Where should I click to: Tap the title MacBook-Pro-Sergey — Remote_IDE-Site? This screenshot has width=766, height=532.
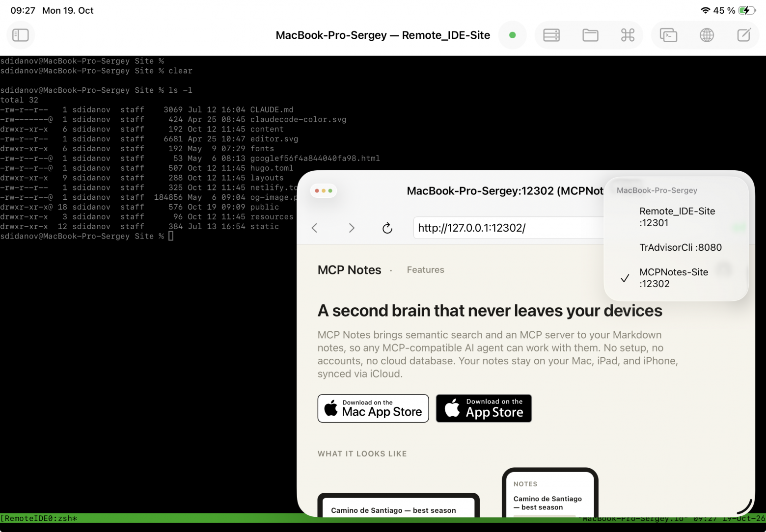pos(383,35)
